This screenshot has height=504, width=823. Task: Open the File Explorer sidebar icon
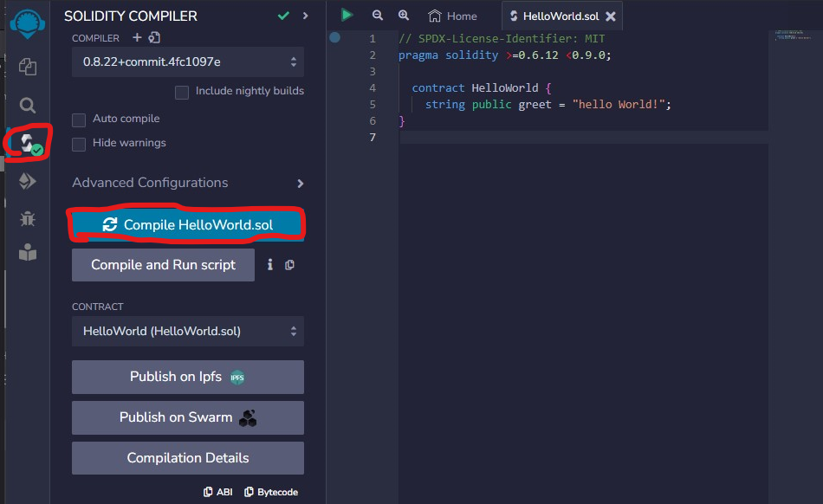pos(28,67)
